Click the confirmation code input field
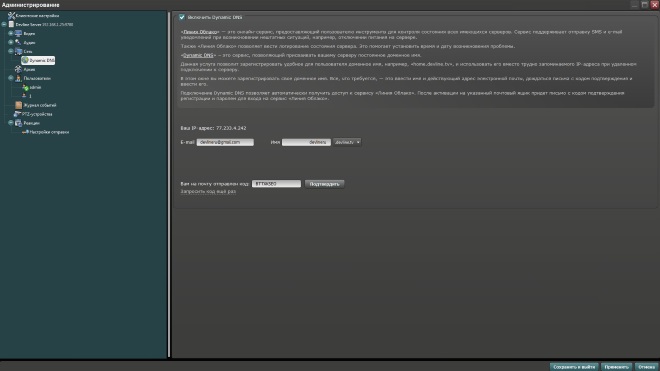This screenshot has width=660, height=371. pyautogui.click(x=276, y=184)
